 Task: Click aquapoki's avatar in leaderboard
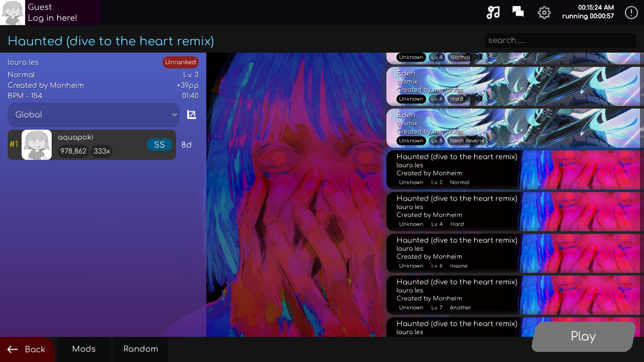point(37,145)
